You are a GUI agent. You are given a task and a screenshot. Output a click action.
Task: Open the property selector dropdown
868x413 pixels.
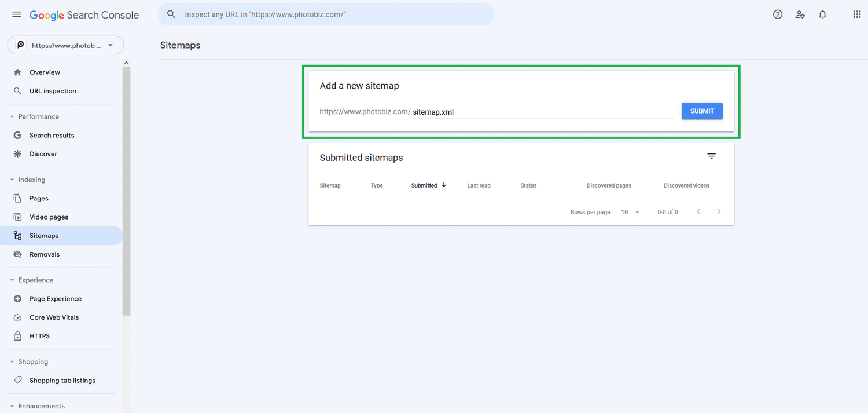[65, 45]
